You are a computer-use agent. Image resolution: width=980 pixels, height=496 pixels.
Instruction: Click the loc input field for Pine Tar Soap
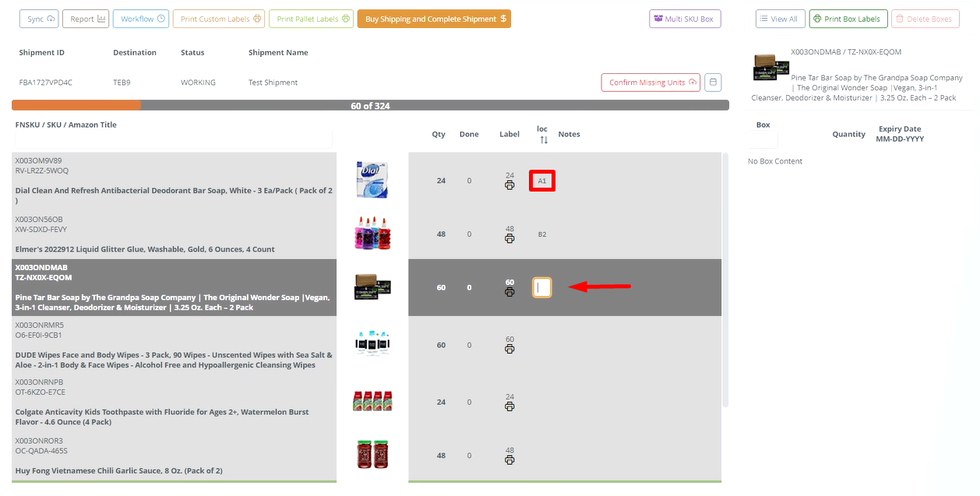(x=542, y=287)
